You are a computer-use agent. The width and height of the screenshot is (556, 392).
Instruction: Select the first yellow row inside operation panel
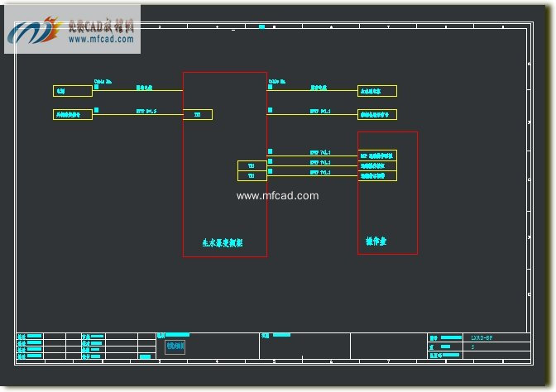tap(377, 155)
